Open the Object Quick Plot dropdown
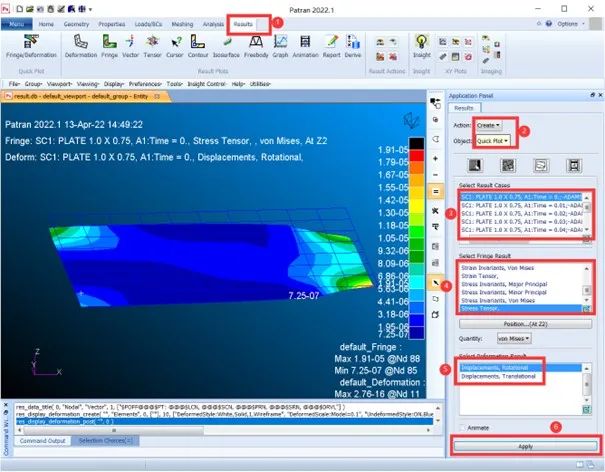The width and height of the screenshot is (605, 472). click(492, 141)
